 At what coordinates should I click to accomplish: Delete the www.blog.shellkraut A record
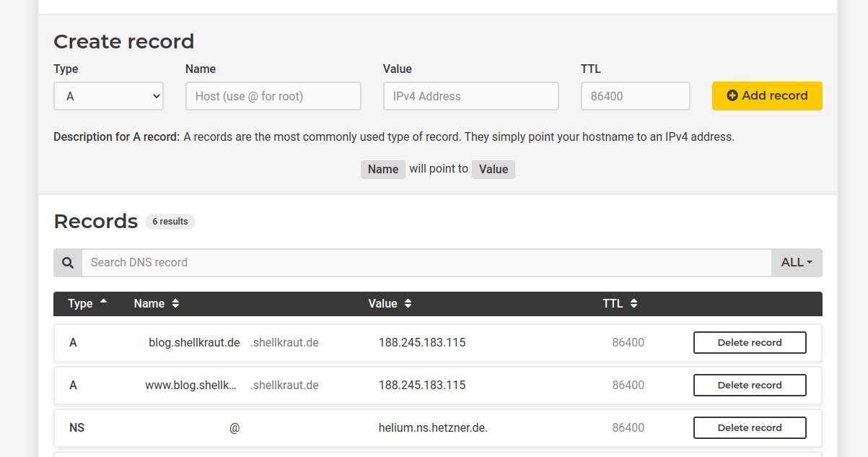(750, 386)
